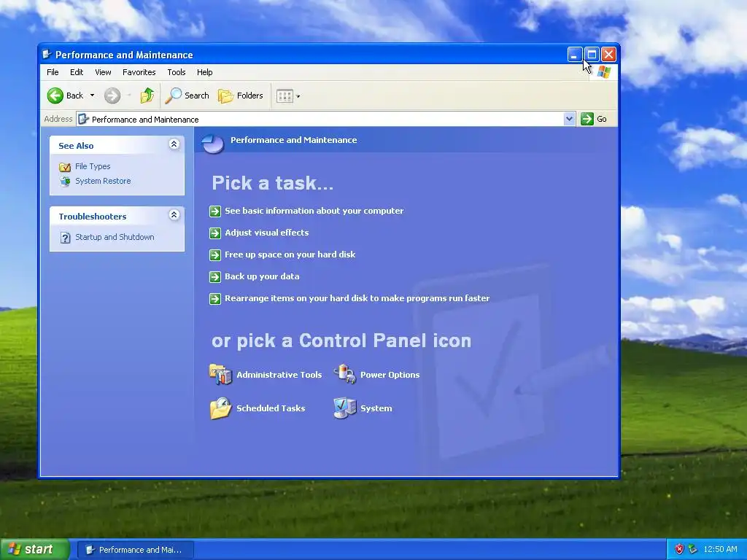Open the Views icon menu
The height and width of the screenshot is (560, 747).
[288, 96]
